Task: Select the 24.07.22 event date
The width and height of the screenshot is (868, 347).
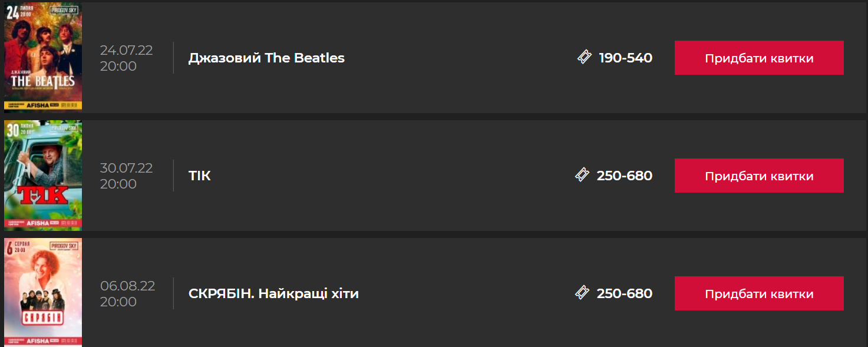Action: tap(126, 50)
